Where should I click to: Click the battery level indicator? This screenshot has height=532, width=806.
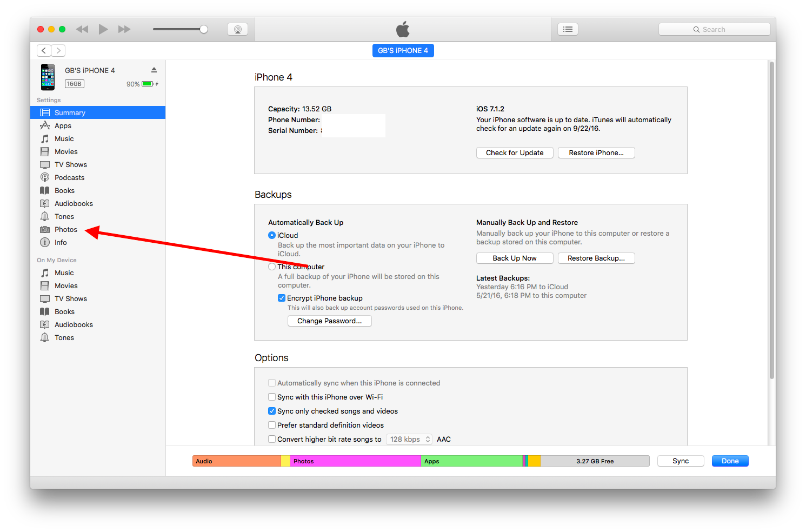click(x=148, y=84)
